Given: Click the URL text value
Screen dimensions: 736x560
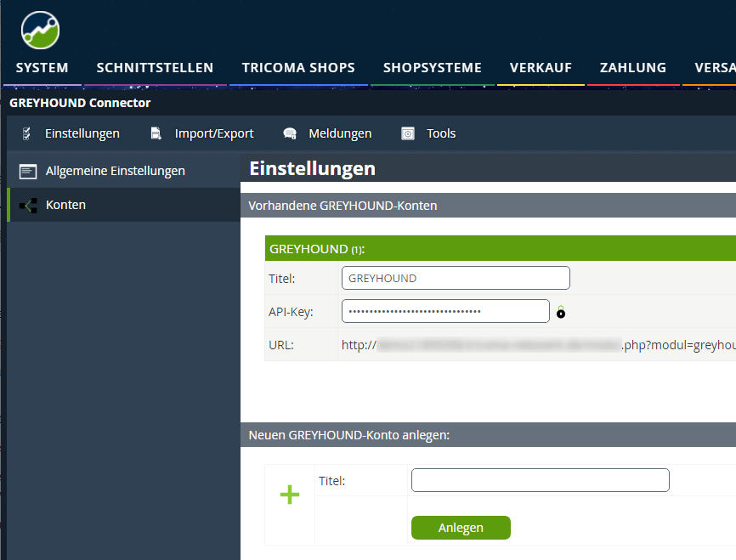Looking at the screenshot, I should tap(538, 345).
